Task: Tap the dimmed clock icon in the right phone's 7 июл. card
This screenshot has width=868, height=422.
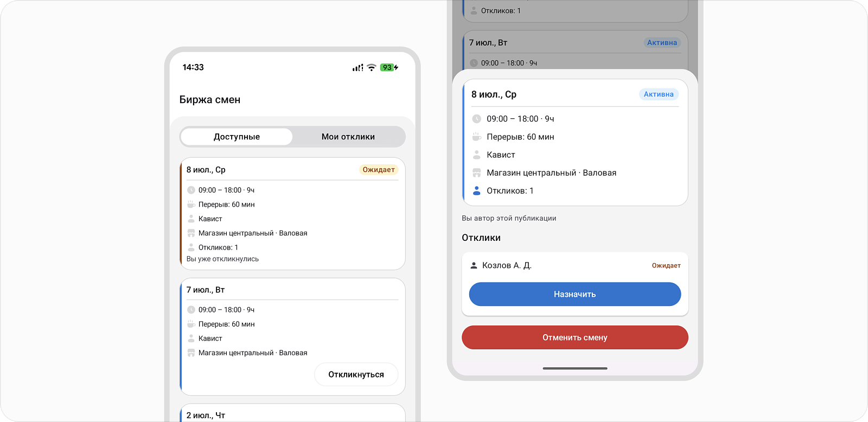Action: coord(474,63)
